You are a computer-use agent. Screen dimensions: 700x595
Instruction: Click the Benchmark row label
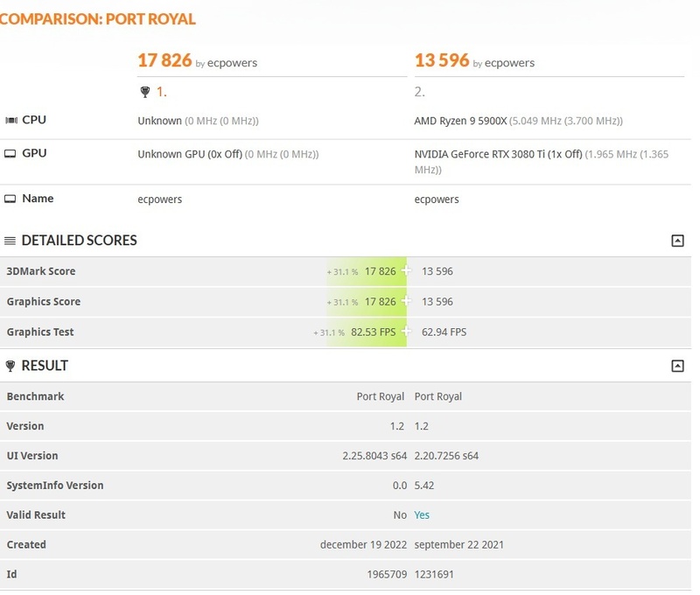[x=35, y=396]
